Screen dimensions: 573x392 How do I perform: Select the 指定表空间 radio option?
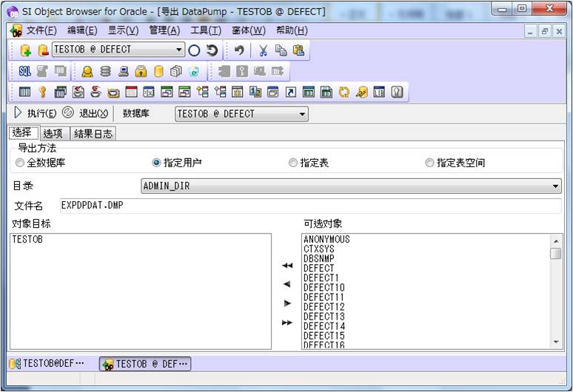point(455,163)
